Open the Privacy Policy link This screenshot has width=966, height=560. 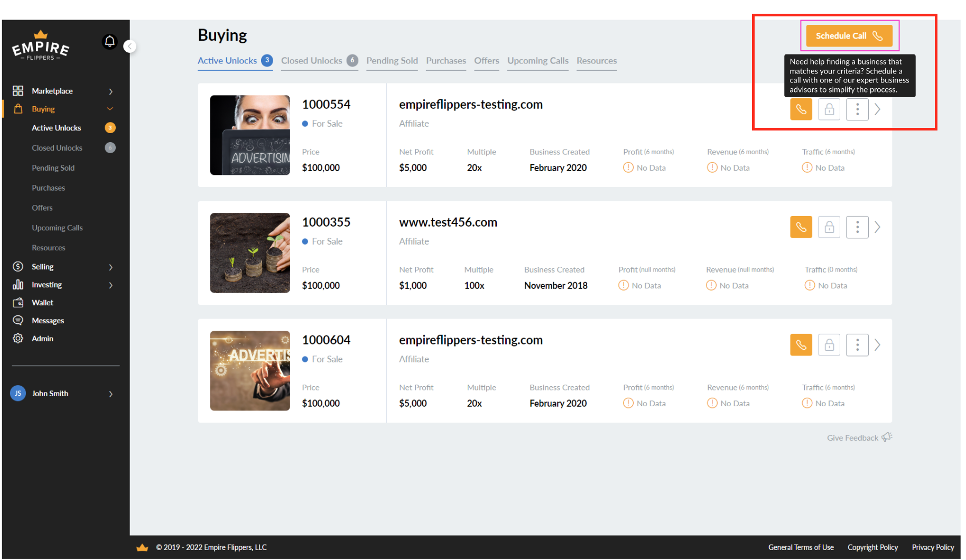click(932, 547)
